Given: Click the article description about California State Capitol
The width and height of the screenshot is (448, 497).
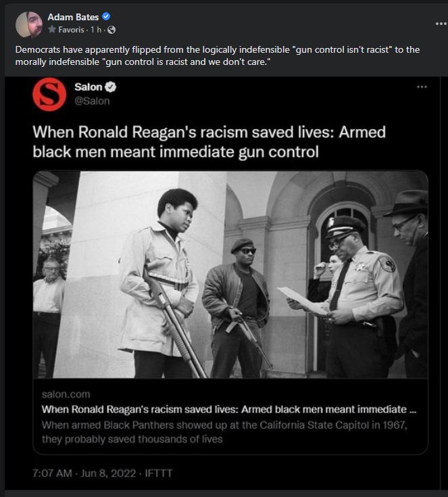Looking at the screenshot, I should tap(224, 432).
